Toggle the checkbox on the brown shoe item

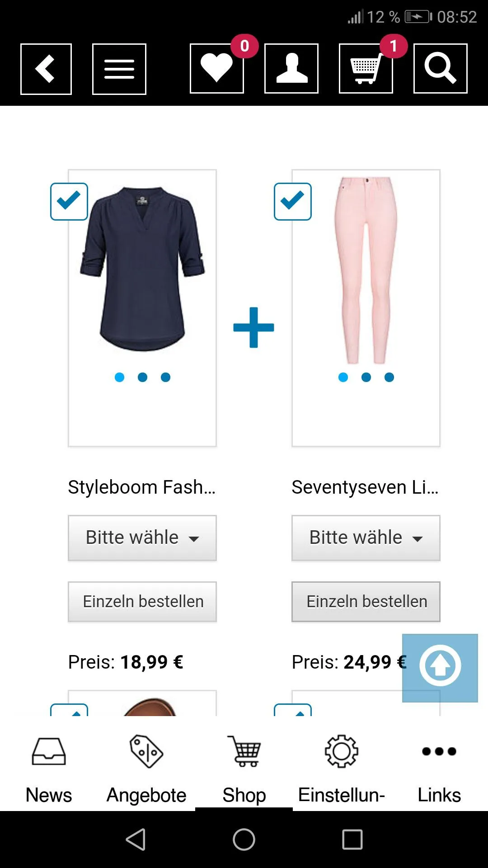pyautogui.click(x=69, y=711)
